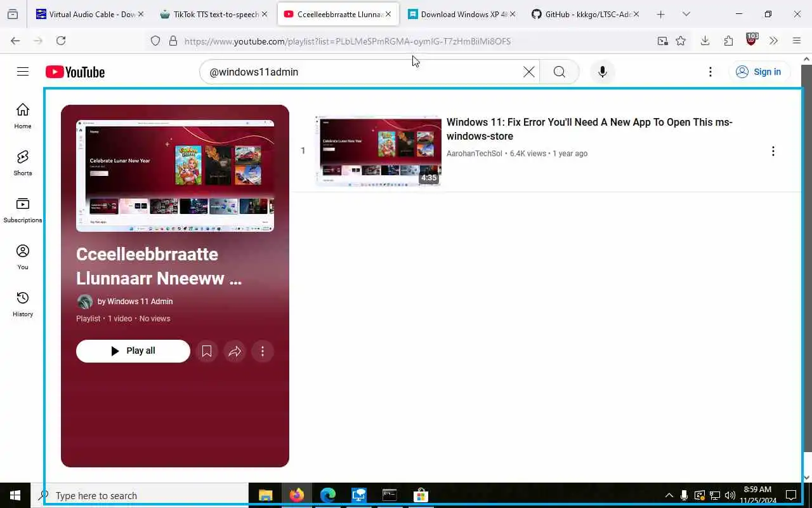Open the extensions puzzle icon
Image resolution: width=812 pixels, height=508 pixels.
(728, 41)
